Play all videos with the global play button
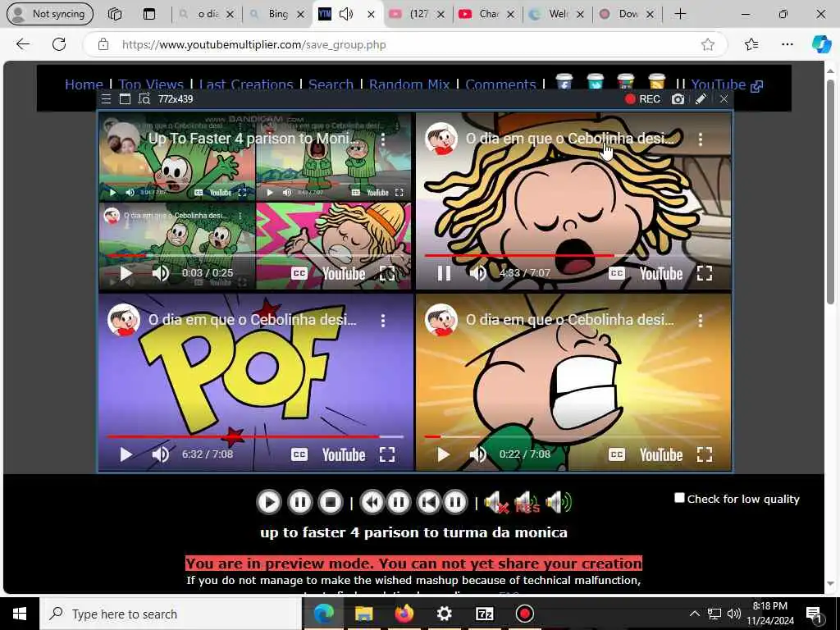The image size is (840, 630). click(x=269, y=503)
